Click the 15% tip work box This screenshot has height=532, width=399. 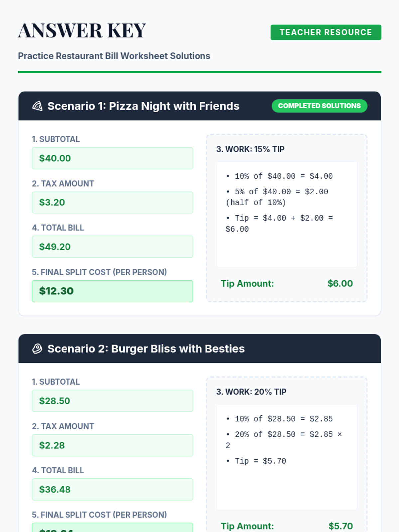pyautogui.click(x=287, y=214)
